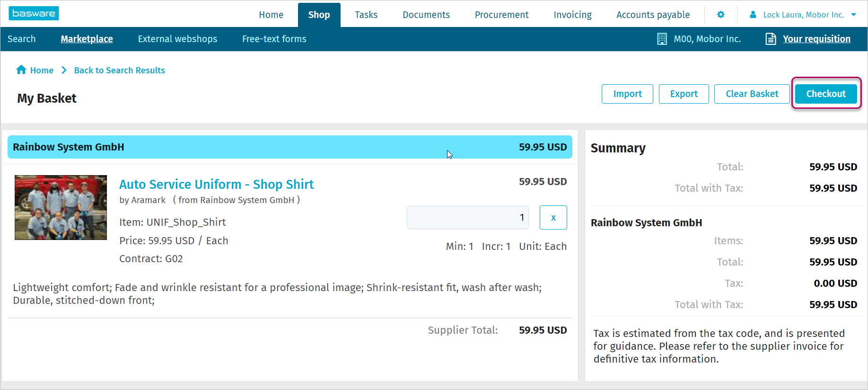This screenshot has height=390, width=868.
Task: Click the Checkout button
Action: pyautogui.click(x=826, y=94)
